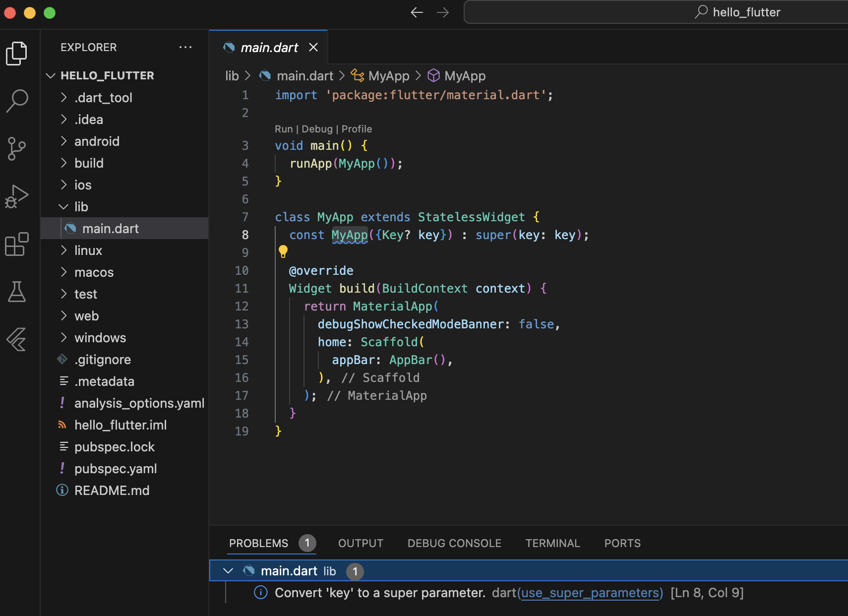848x616 pixels.
Task: Click the import statement on line 1
Action: pos(414,95)
